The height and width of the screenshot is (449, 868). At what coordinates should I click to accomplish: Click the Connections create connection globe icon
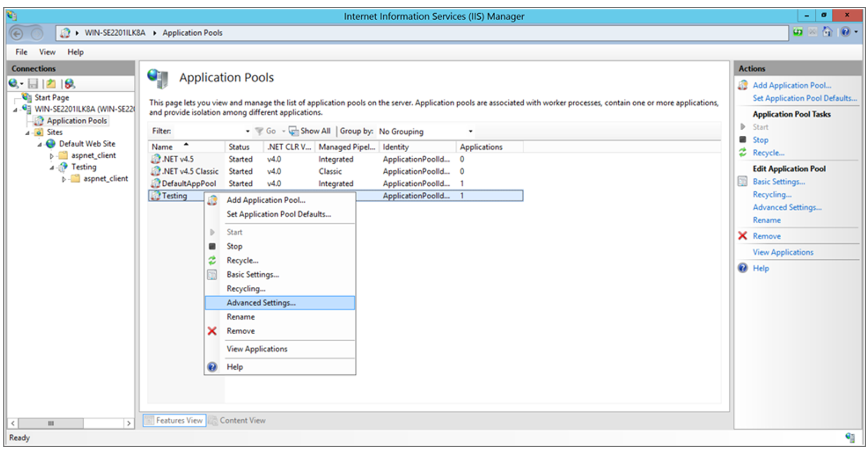(x=13, y=84)
